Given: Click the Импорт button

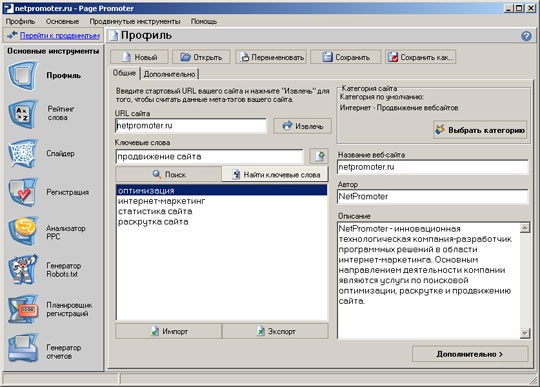Looking at the screenshot, I should 168,331.
